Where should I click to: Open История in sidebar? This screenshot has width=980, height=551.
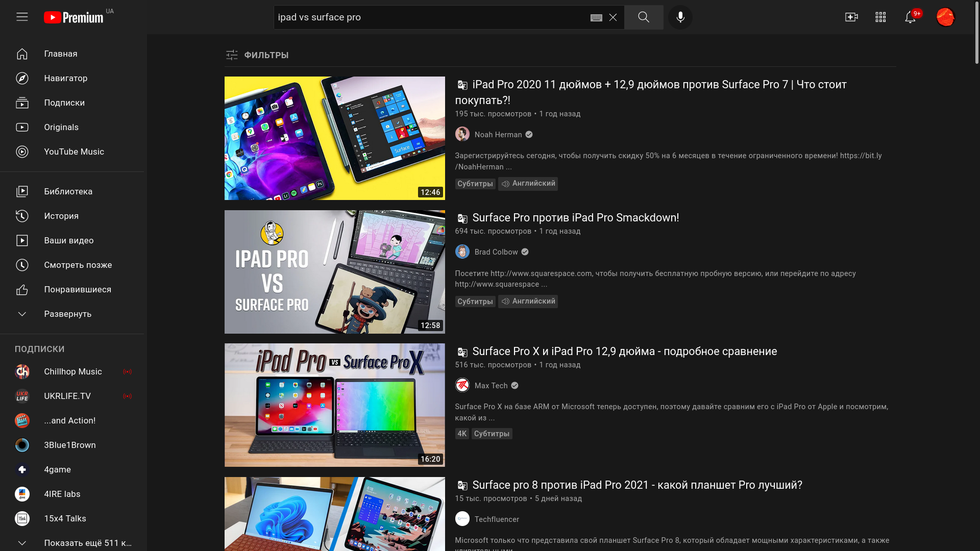point(72,216)
